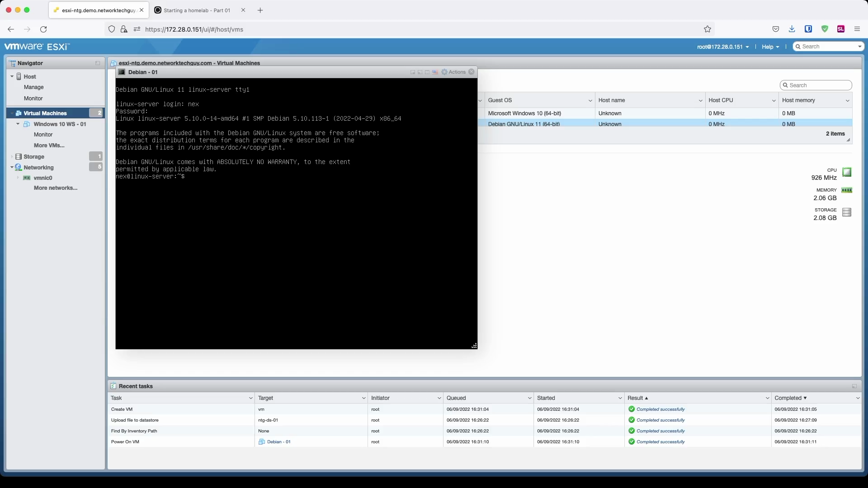
Task: Click the Storage usage disk icon
Action: (x=847, y=212)
